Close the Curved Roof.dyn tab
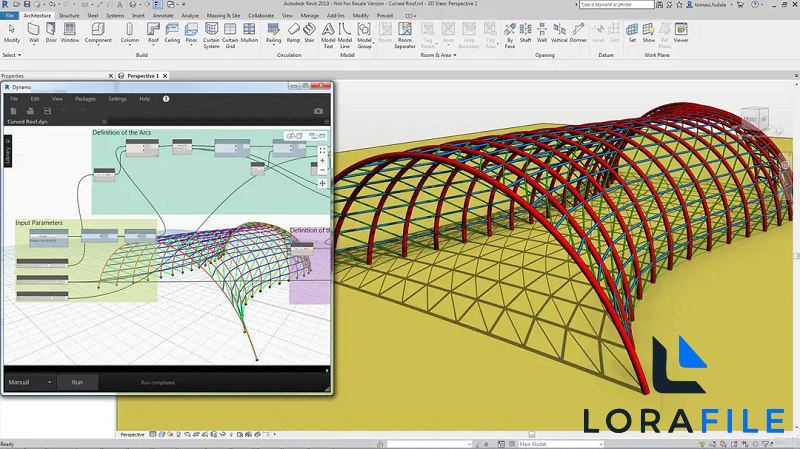Viewport: 800px width, 449px height. click(104, 122)
